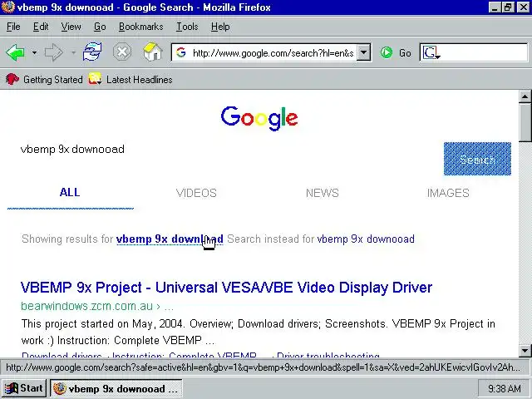Viewport: 532px width, 399px height.
Task: Open the Help menu
Action: tap(220, 27)
